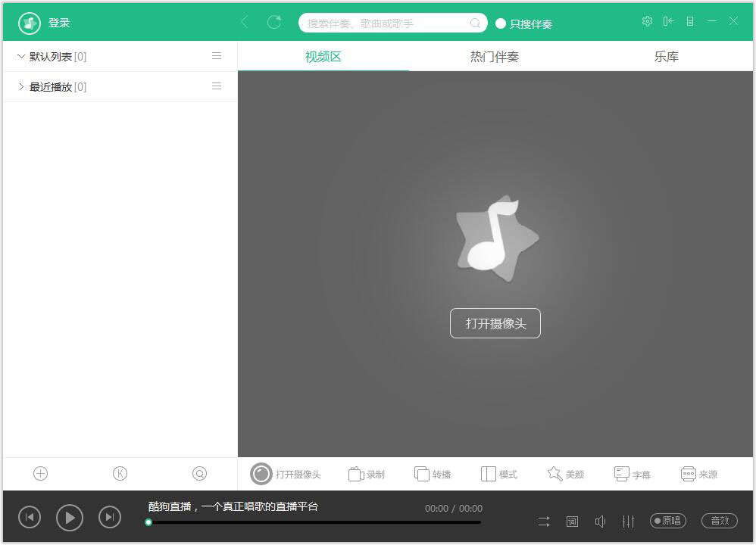756x545 pixels.
Task: Open the 默认列表 hamburger menu
Action: [x=217, y=55]
